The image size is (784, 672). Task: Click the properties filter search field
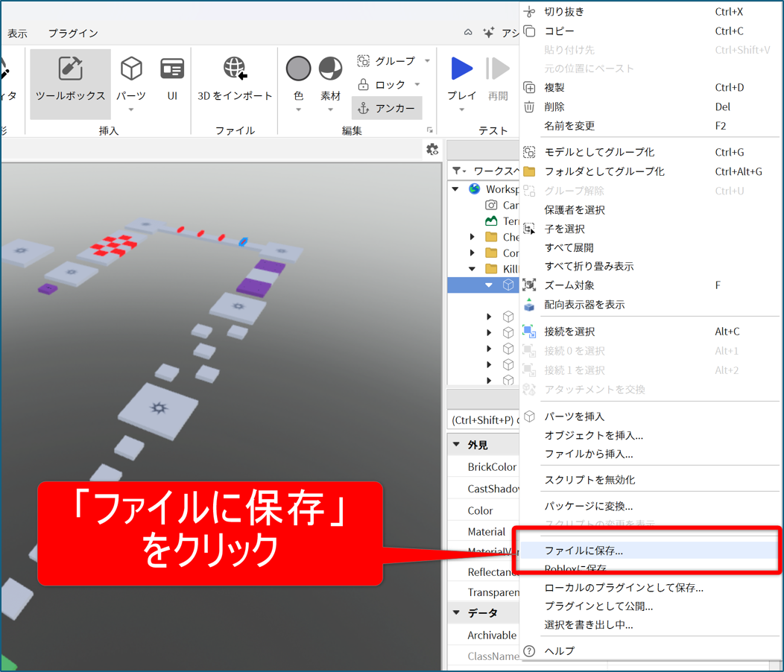coord(484,420)
